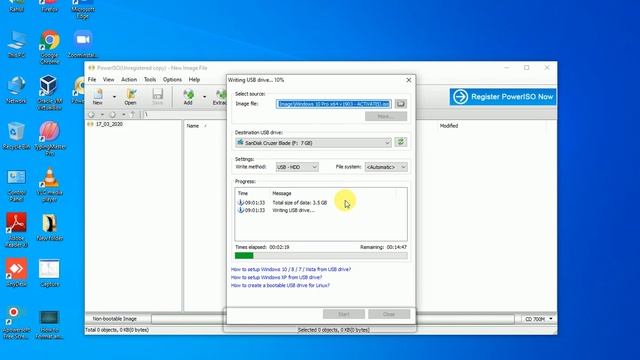The image size is (640, 360).
Task: Open the File menu
Action: [x=92, y=80]
